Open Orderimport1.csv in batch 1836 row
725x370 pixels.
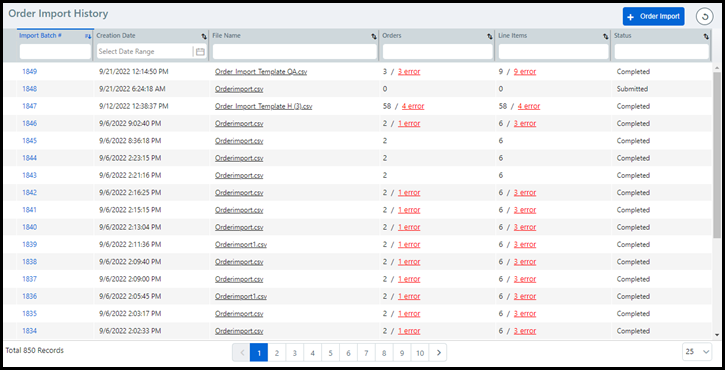[241, 296]
